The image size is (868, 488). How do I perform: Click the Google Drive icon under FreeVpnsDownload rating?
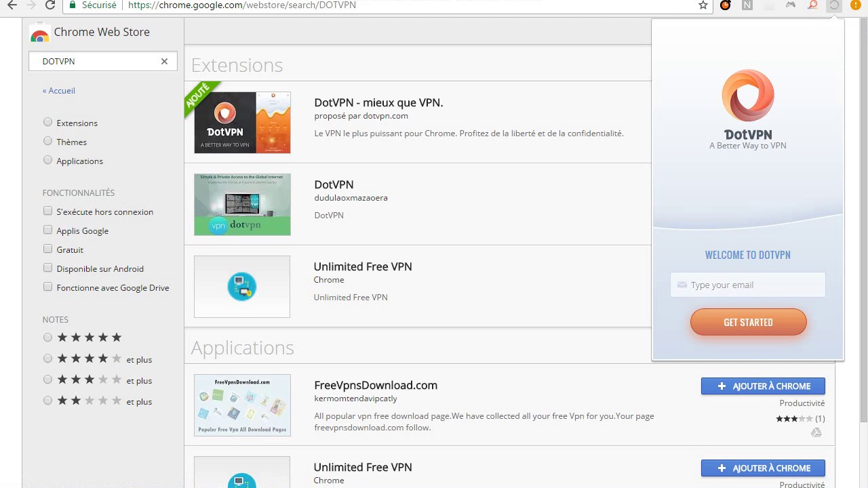816,432
